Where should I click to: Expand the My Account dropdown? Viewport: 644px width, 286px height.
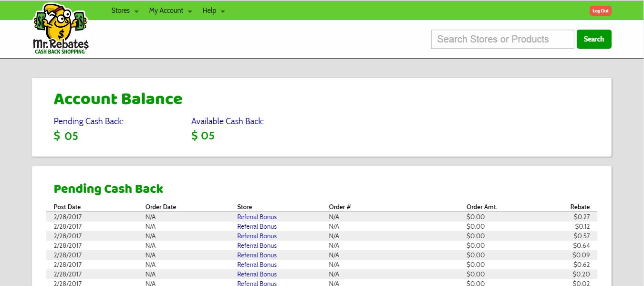click(x=170, y=11)
